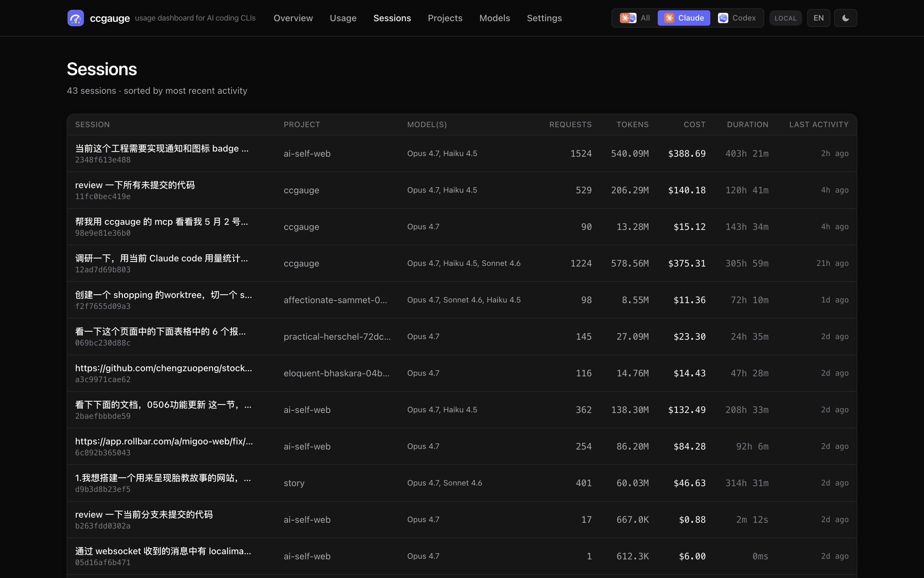This screenshot has height=578, width=924.
Task: Click the REQUESTS column header
Action: pyautogui.click(x=570, y=125)
